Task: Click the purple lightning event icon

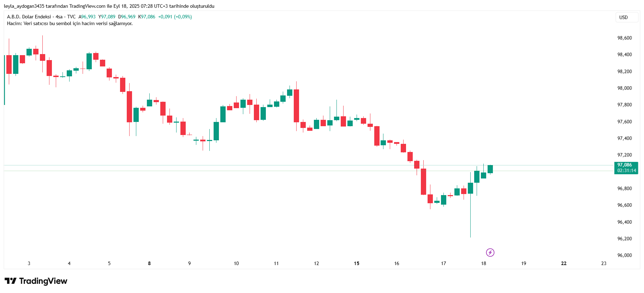Action: coord(490,252)
